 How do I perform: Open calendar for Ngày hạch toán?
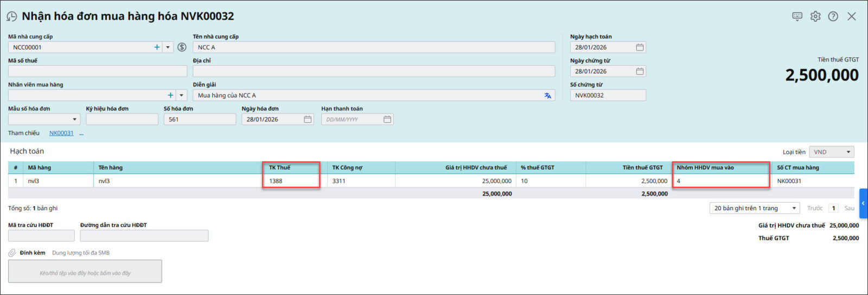(640, 47)
